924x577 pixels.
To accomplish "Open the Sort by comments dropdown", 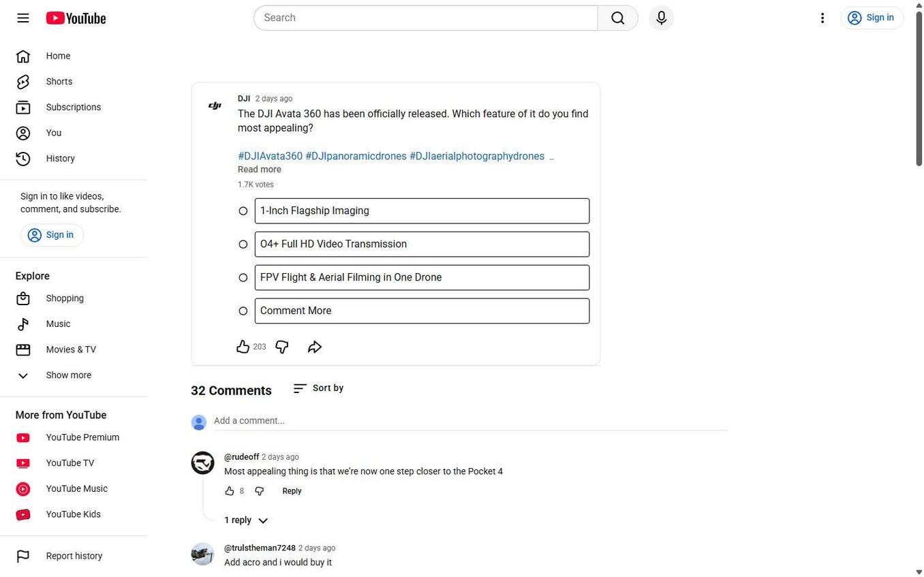I will pyautogui.click(x=318, y=388).
